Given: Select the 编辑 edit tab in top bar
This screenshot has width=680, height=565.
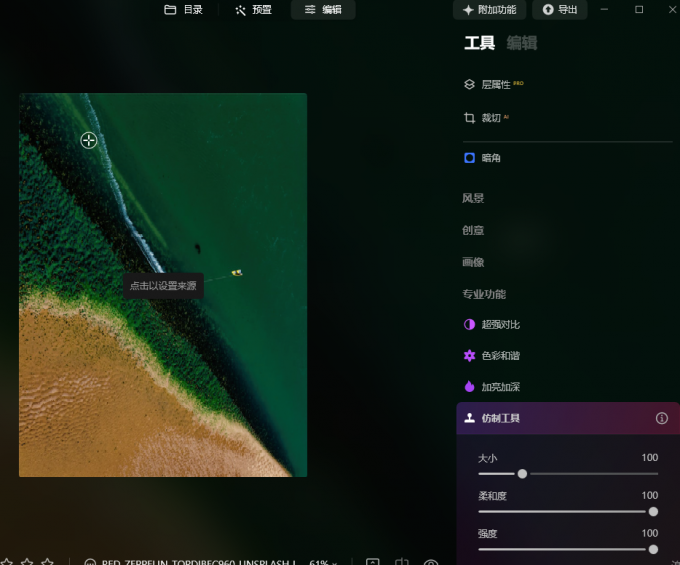Looking at the screenshot, I should coord(322,10).
